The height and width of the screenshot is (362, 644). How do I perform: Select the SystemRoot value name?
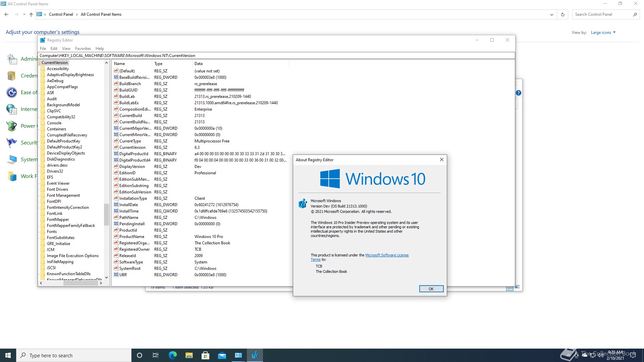(130, 268)
